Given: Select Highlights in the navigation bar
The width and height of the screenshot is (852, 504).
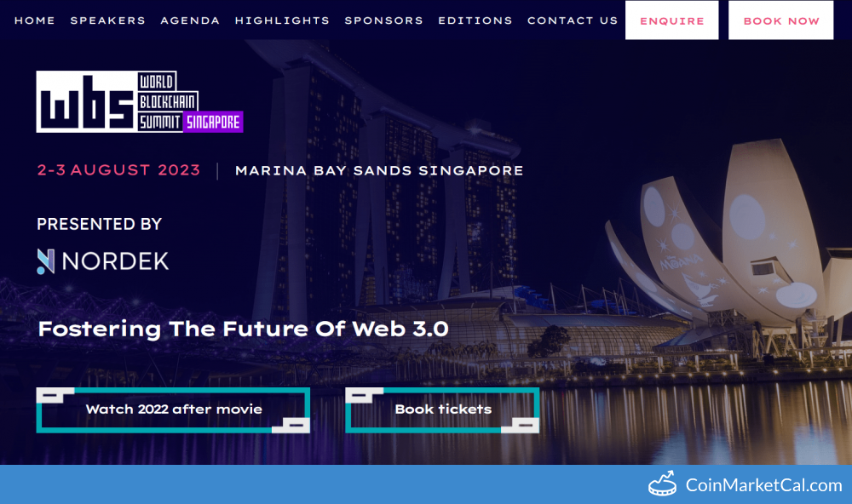Looking at the screenshot, I should pos(282,20).
